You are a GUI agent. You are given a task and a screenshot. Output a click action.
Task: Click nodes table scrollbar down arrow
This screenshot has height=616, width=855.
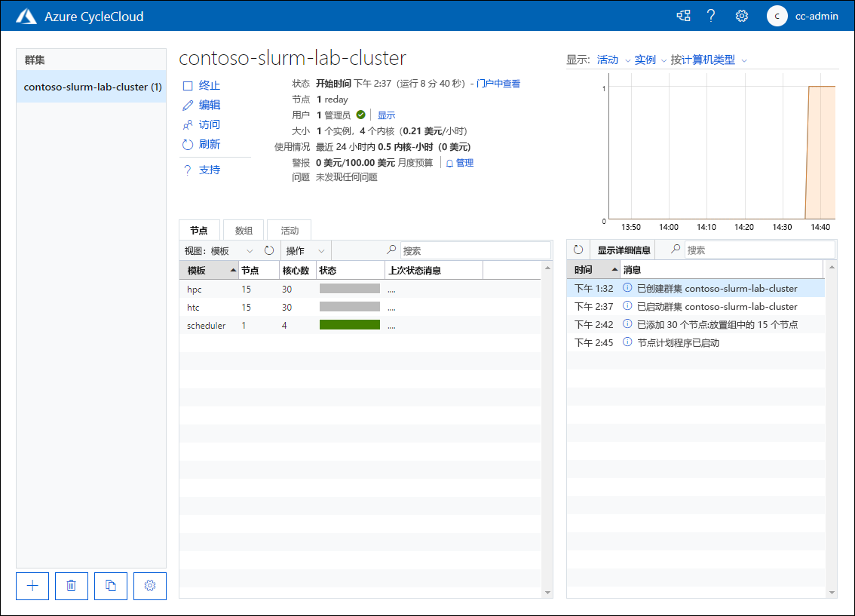[547, 593]
